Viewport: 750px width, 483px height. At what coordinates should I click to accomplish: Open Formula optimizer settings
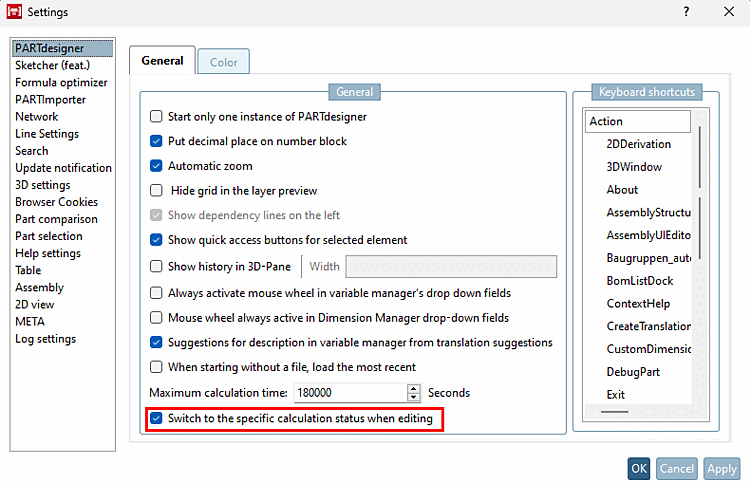[63, 82]
